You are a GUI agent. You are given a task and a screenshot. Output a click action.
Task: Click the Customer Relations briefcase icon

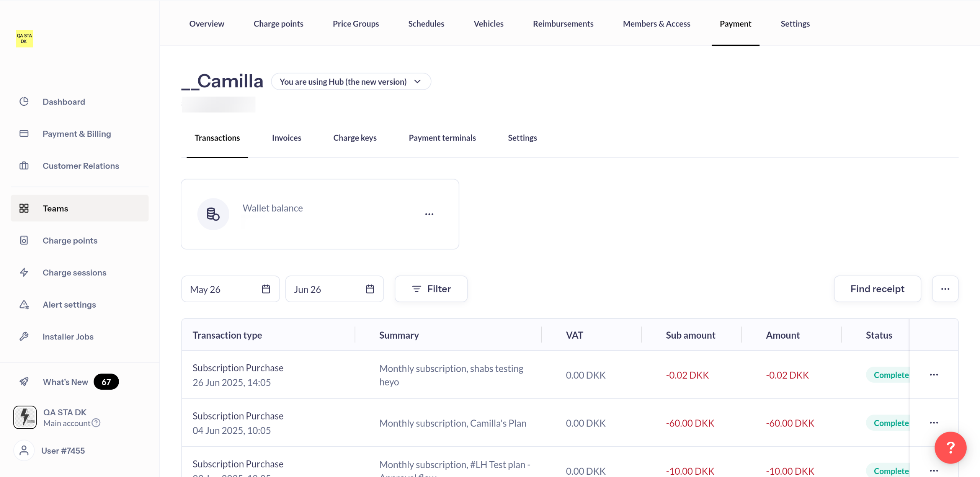[24, 166]
